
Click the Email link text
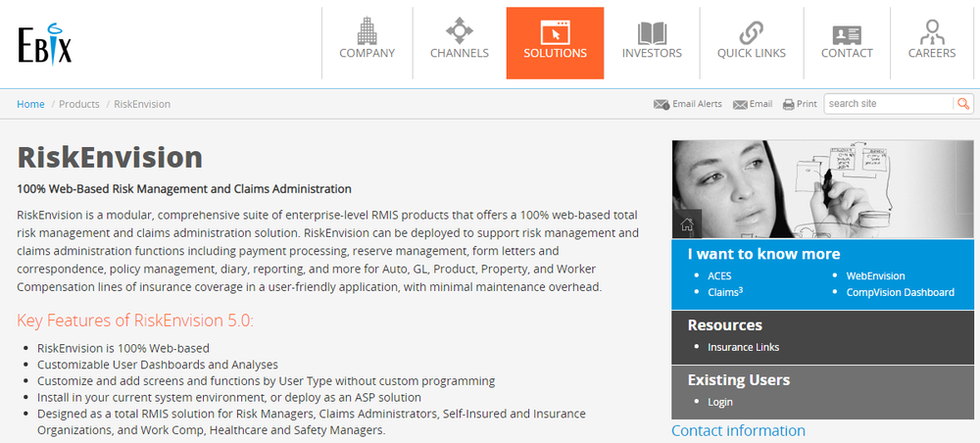760,104
